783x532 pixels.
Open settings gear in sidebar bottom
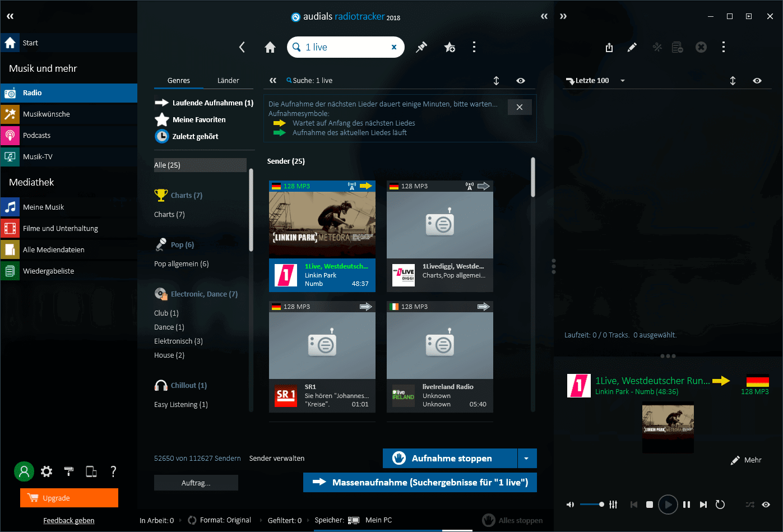click(x=47, y=471)
